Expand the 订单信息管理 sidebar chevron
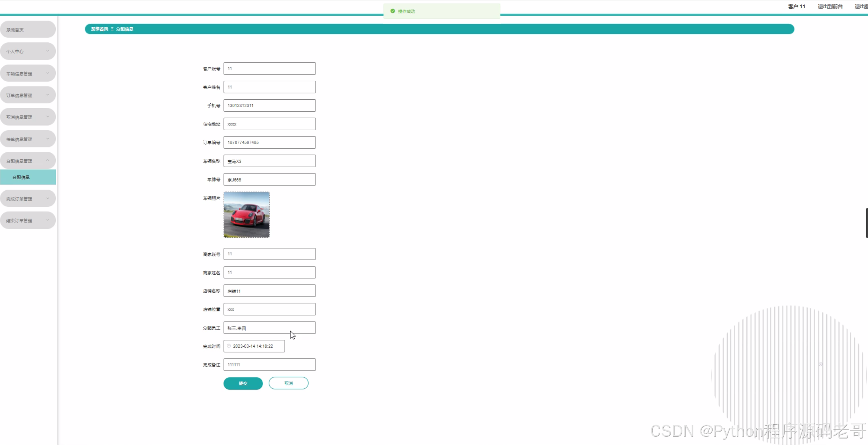 click(48, 95)
